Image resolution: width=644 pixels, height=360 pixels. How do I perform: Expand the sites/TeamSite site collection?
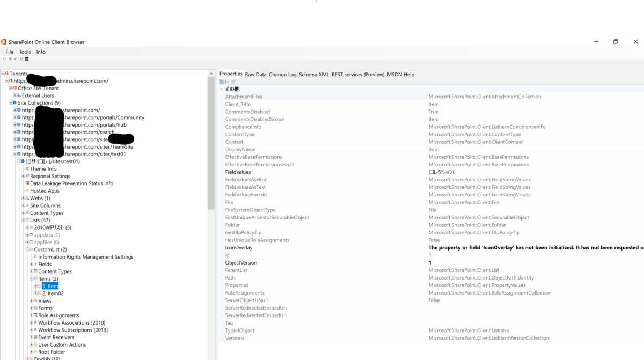tap(15, 146)
